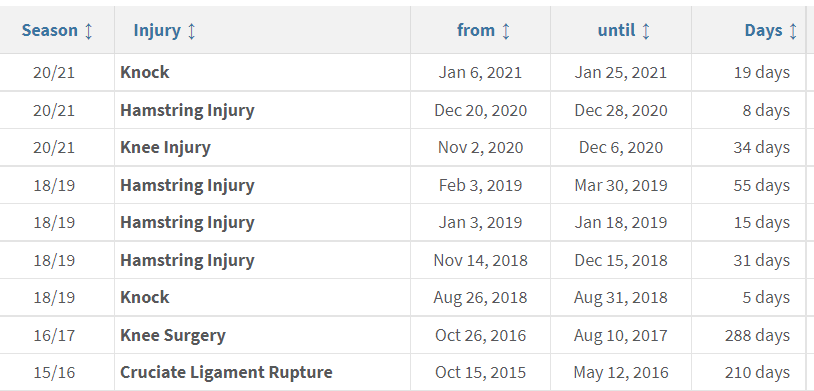Screen dimensions: 814x391
Task: Click the Knee Injury row label
Action: 165,147
